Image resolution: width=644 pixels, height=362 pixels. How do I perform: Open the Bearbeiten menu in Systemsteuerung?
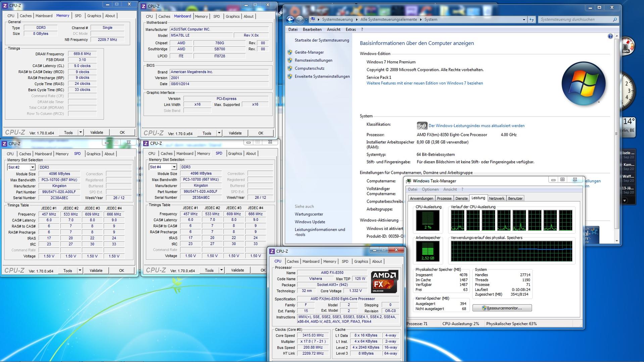coord(312,30)
